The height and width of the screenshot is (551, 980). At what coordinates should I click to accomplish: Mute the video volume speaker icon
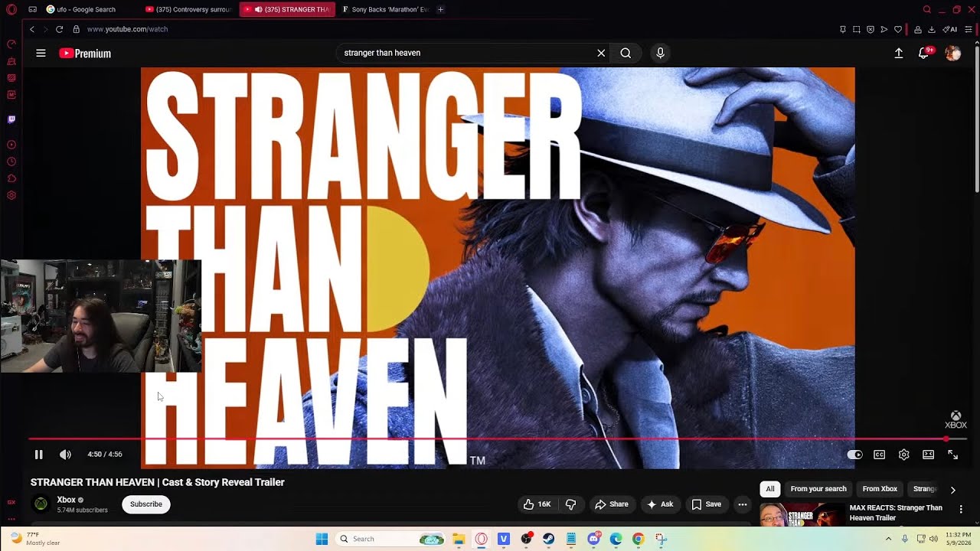[66, 455]
